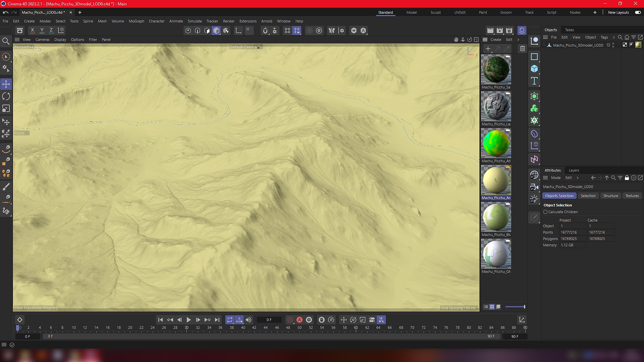Toggle the Calculate Children checkbox
The image size is (644, 362).
coord(545,212)
